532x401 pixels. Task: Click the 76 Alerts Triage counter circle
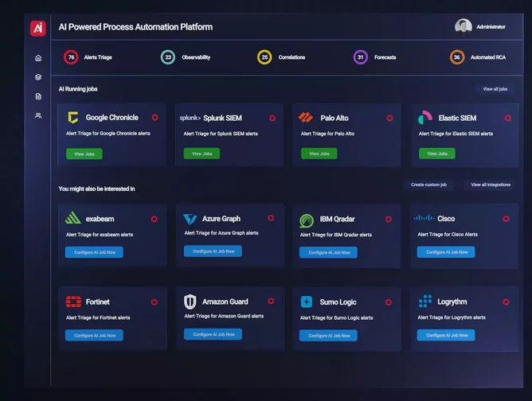pos(71,57)
